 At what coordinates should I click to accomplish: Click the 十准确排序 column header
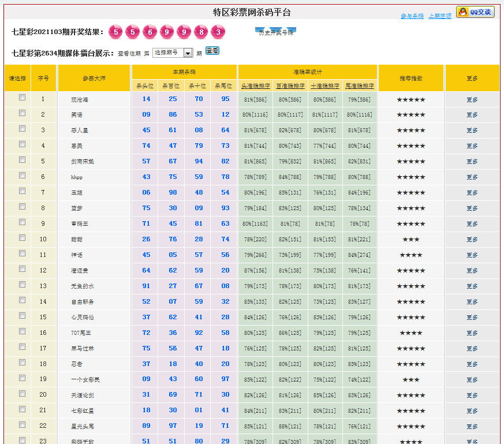pos(325,86)
